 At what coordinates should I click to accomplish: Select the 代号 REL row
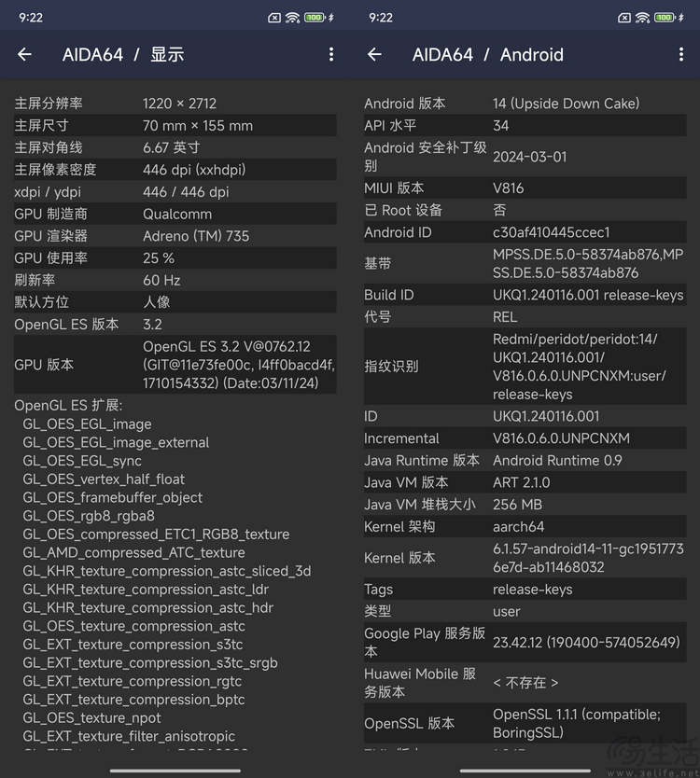tap(525, 316)
